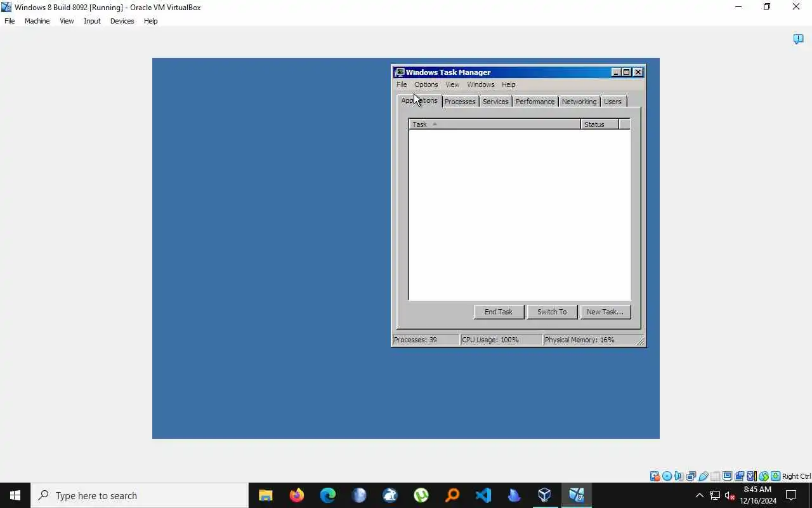
Task: Launch Visual Studio Code from the taskbar
Action: [483, 495]
